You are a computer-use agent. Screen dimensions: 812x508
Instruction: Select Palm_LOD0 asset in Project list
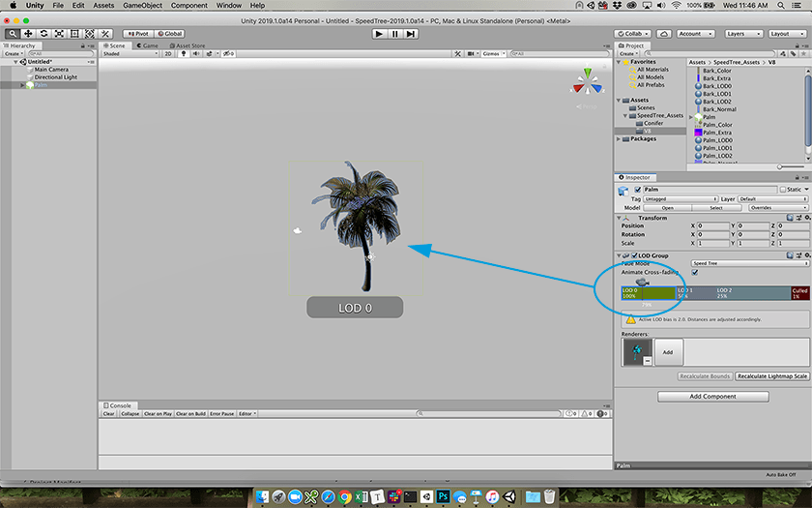pyautogui.click(x=718, y=140)
